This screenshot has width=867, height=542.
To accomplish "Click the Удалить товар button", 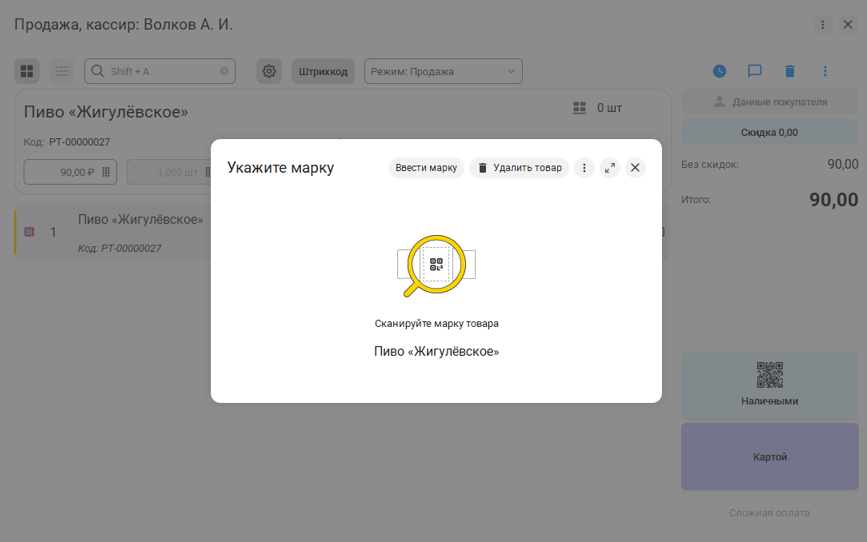I will tap(519, 168).
